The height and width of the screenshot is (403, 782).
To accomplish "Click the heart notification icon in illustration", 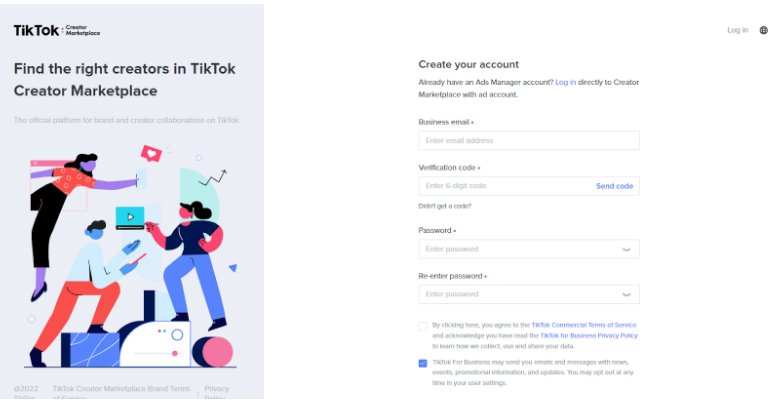I will (x=151, y=154).
